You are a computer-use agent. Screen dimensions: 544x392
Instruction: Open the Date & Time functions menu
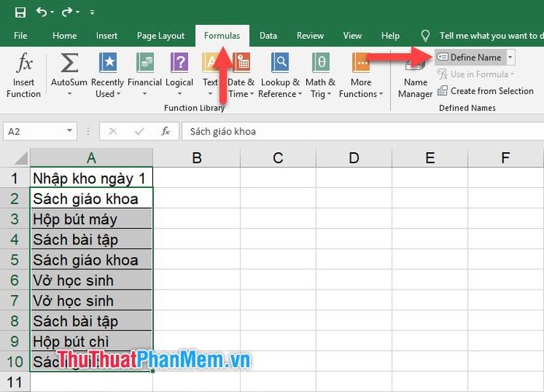(241, 75)
